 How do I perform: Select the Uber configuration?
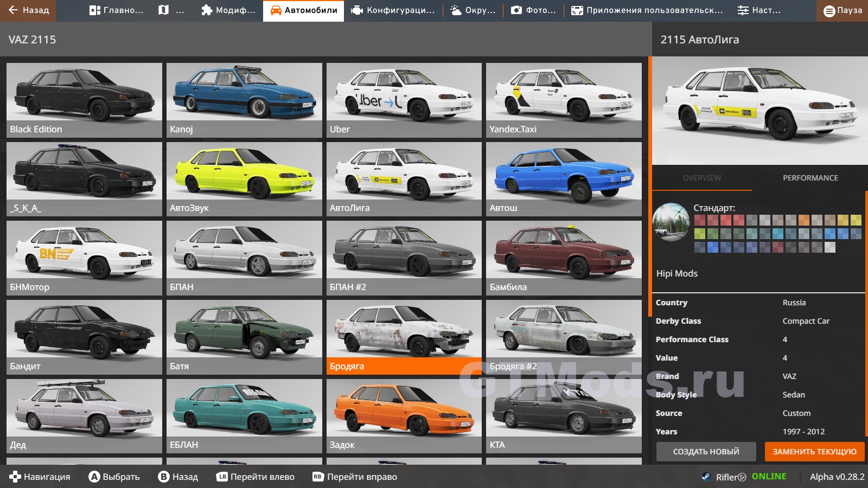[x=404, y=100]
